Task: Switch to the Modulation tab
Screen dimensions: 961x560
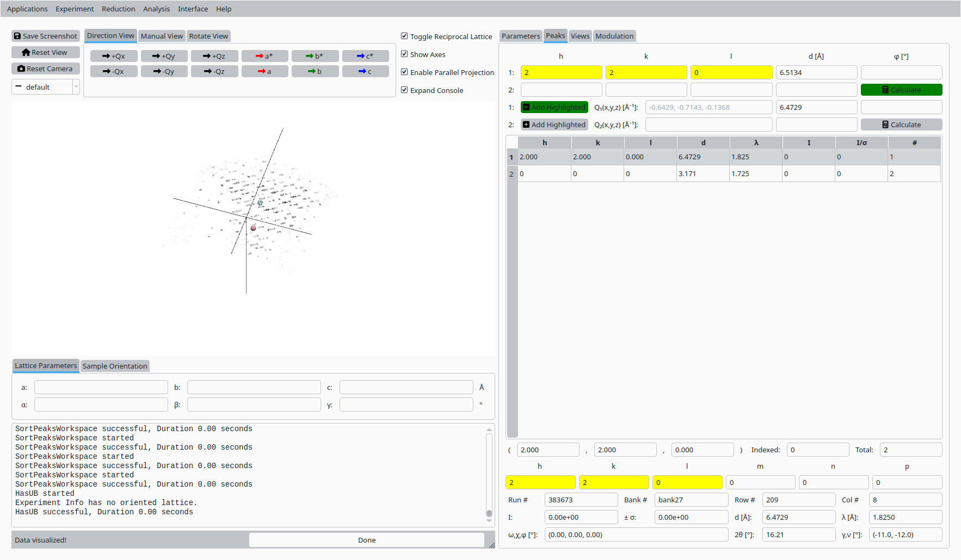Action: click(614, 36)
